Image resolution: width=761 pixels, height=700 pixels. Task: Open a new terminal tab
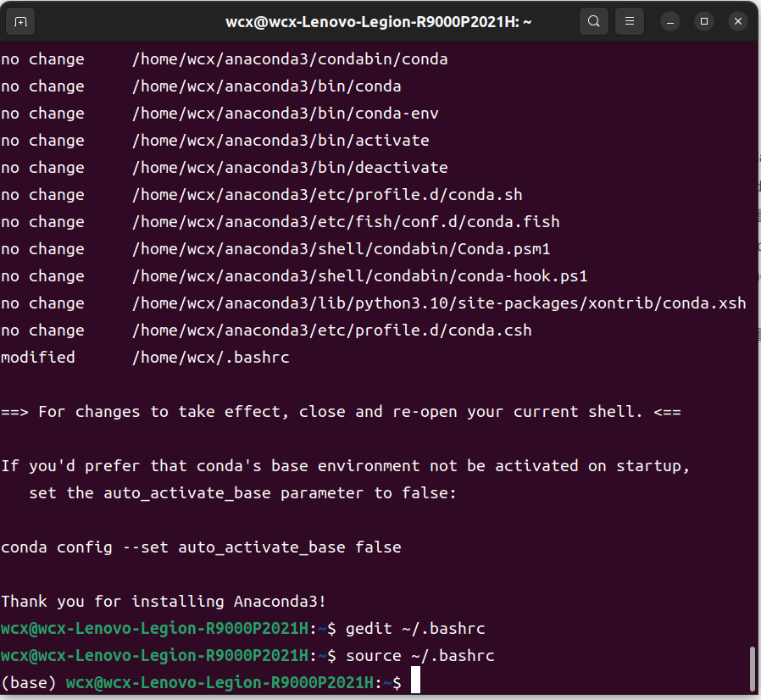tap(20, 22)
